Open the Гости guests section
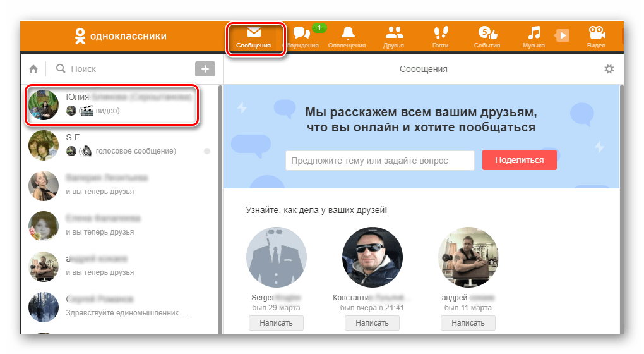The height and width of the screenshot is (354, 644). pyautogui.click(x=440, y=37)
